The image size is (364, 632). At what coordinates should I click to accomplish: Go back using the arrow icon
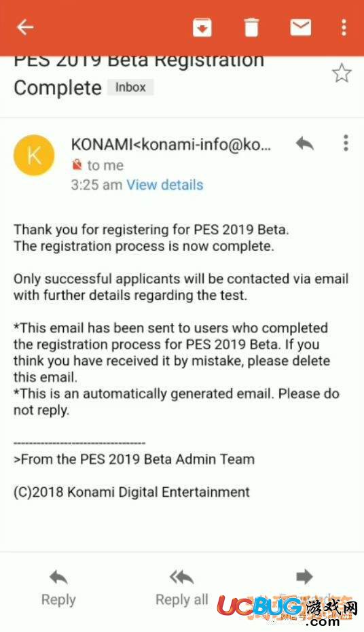[x=25, y=27]
